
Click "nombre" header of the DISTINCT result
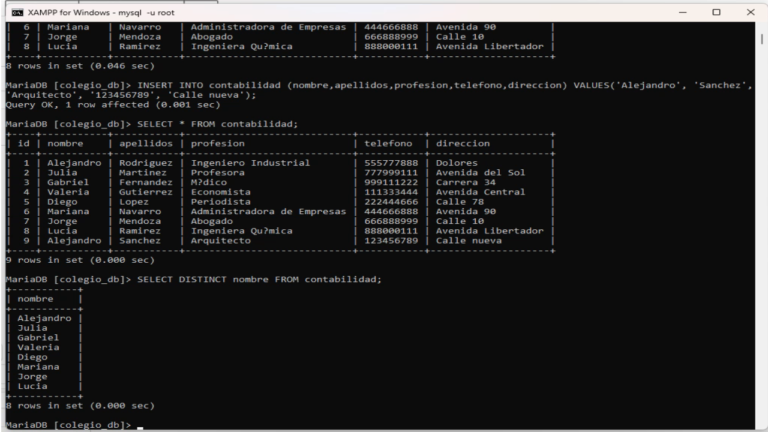[35, 299]
